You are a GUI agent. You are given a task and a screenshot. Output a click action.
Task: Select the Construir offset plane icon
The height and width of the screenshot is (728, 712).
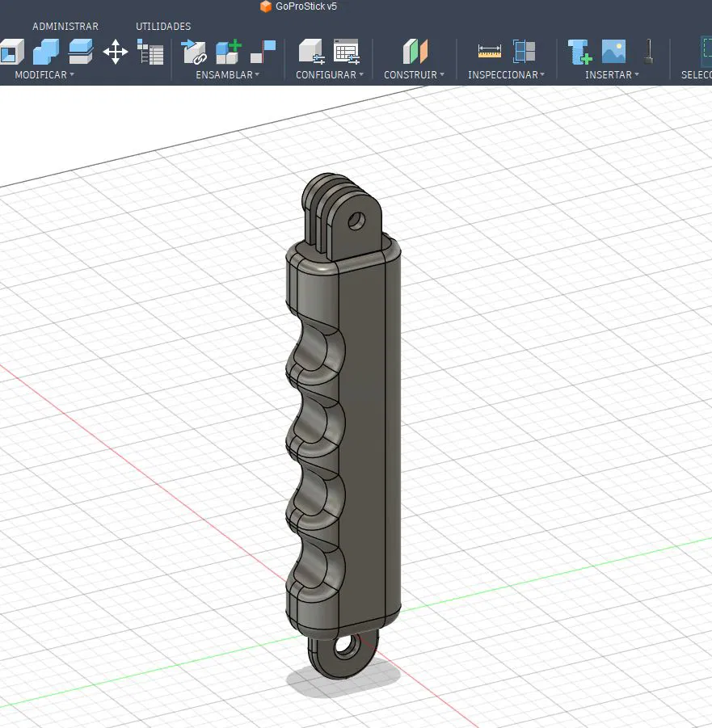[415, 53]
